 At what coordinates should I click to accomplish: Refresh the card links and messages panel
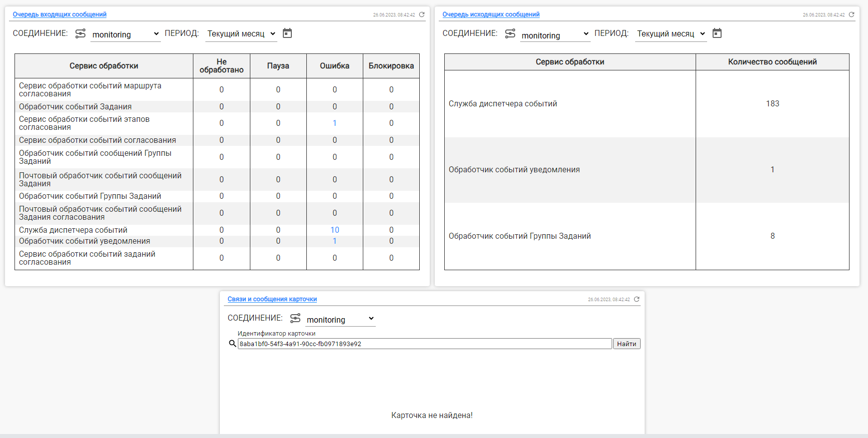637,299
